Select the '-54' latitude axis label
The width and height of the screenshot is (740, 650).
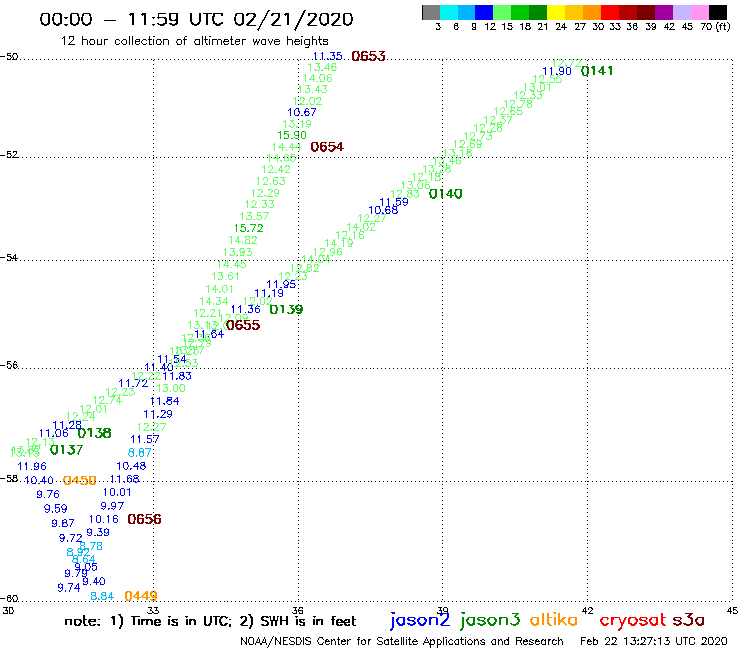point(9,257)
